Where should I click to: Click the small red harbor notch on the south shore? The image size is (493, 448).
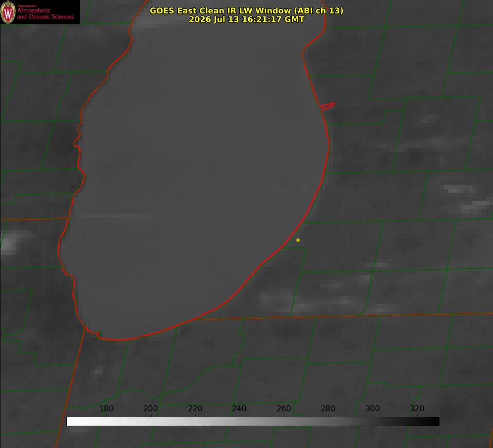[97, 334]
